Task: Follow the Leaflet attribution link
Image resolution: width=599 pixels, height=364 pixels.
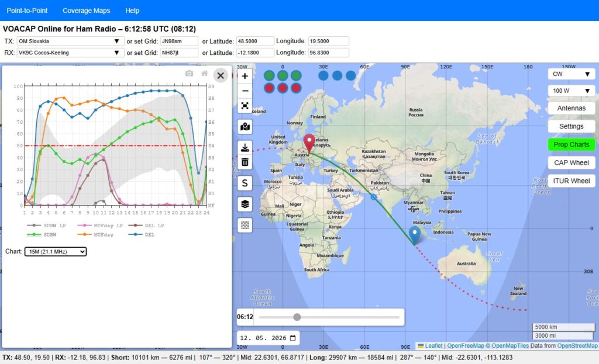Action: 433,346
